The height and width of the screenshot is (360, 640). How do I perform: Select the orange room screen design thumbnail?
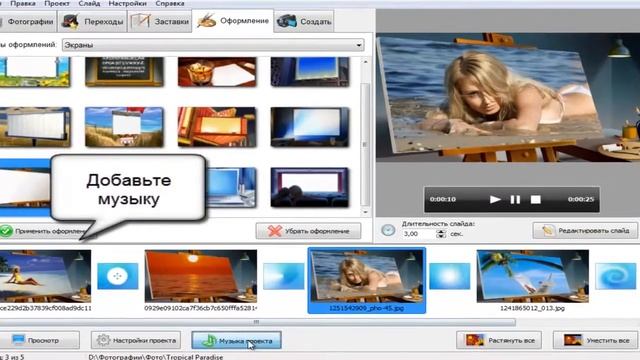point(217,127)
